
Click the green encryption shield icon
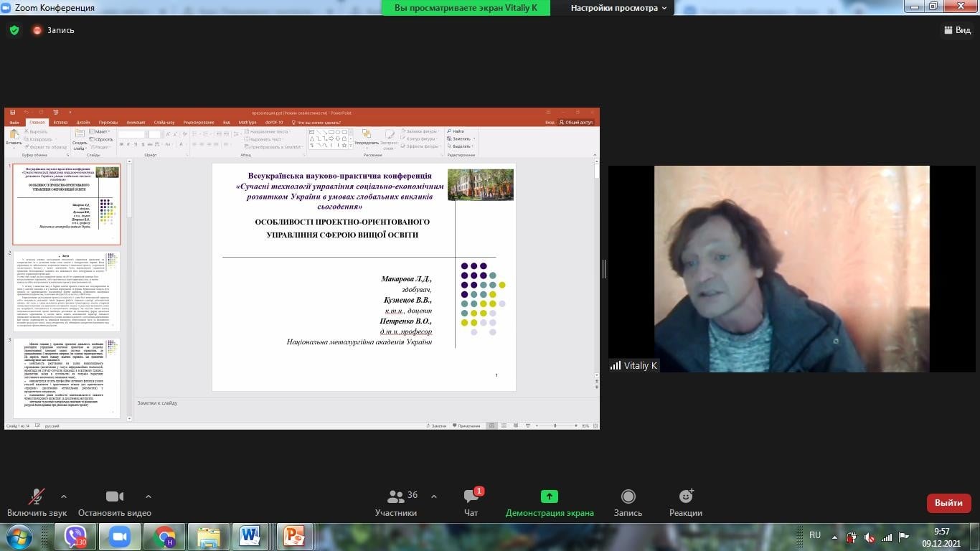[14, 30]
